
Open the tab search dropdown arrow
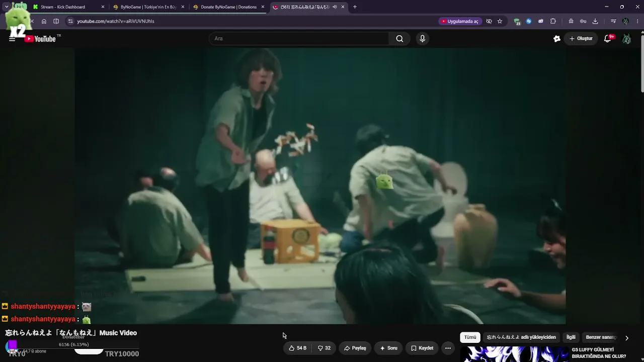point(6,7)
